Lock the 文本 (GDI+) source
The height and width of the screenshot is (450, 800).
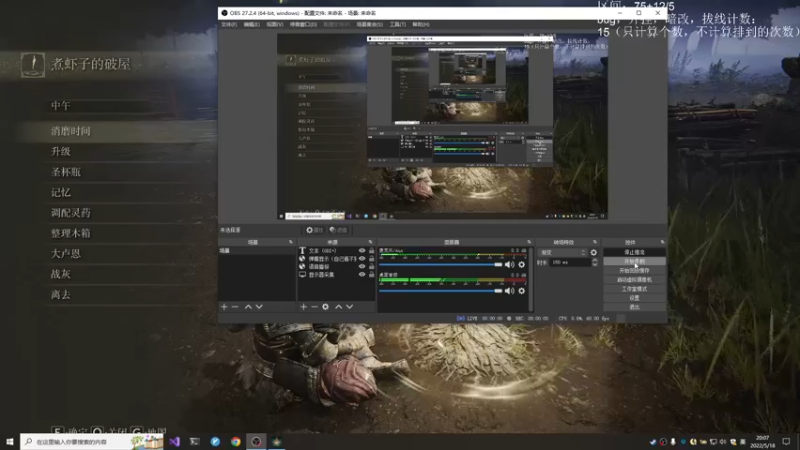point(371,251)
